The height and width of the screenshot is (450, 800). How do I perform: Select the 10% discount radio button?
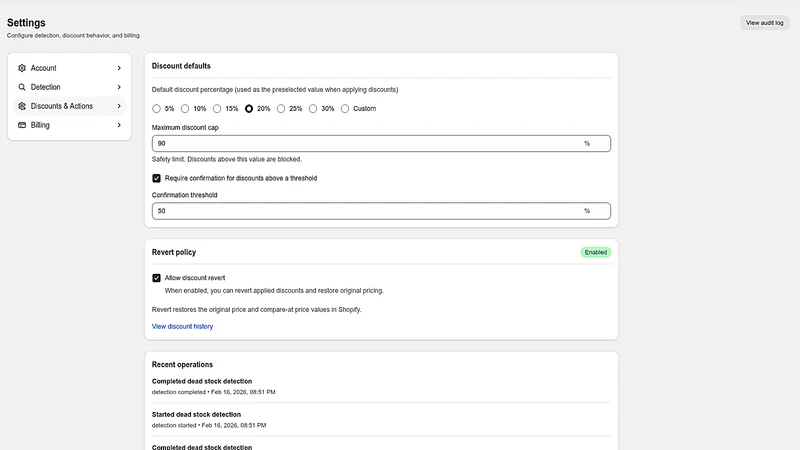click(185, 109)
